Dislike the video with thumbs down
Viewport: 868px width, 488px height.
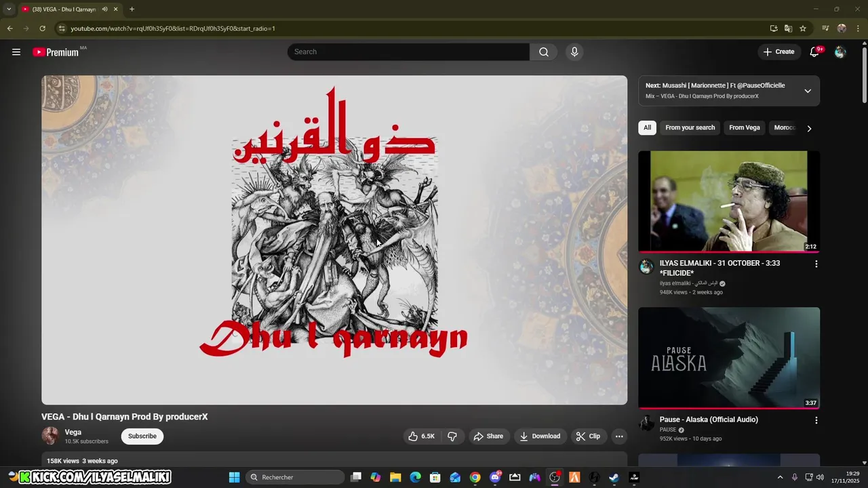click(x=452, y=436)
